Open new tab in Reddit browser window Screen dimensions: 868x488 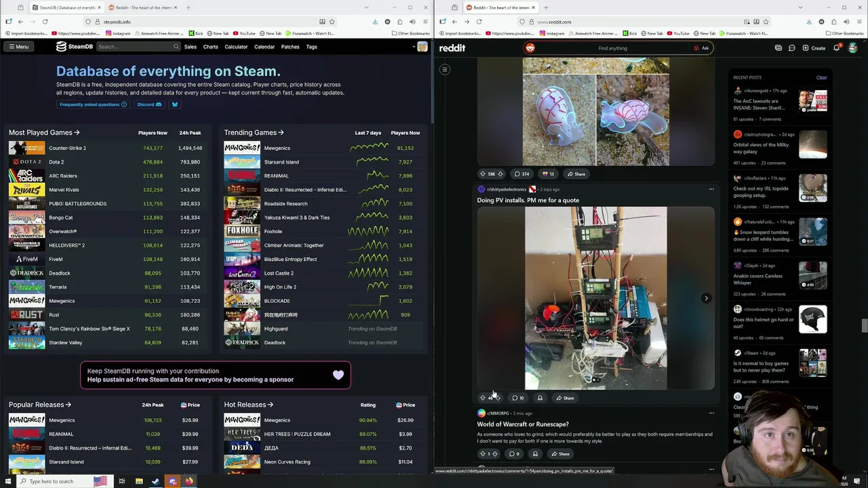pyautogui.click(x=545, y=7)
